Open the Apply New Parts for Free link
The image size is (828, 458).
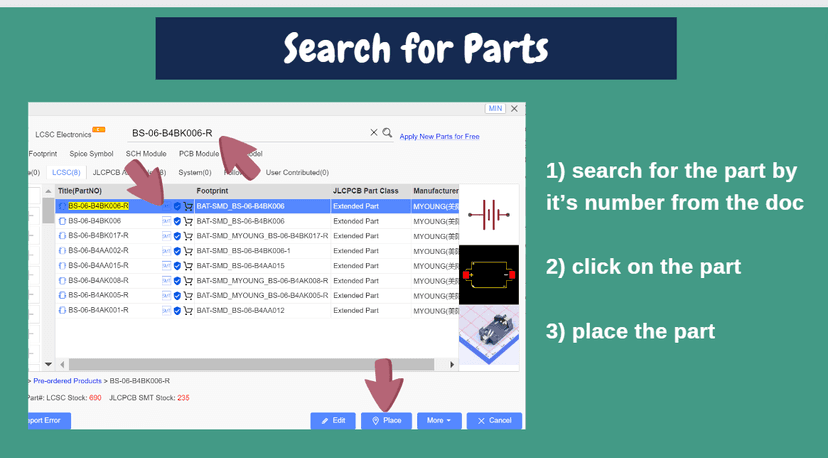tap(439, 136)
